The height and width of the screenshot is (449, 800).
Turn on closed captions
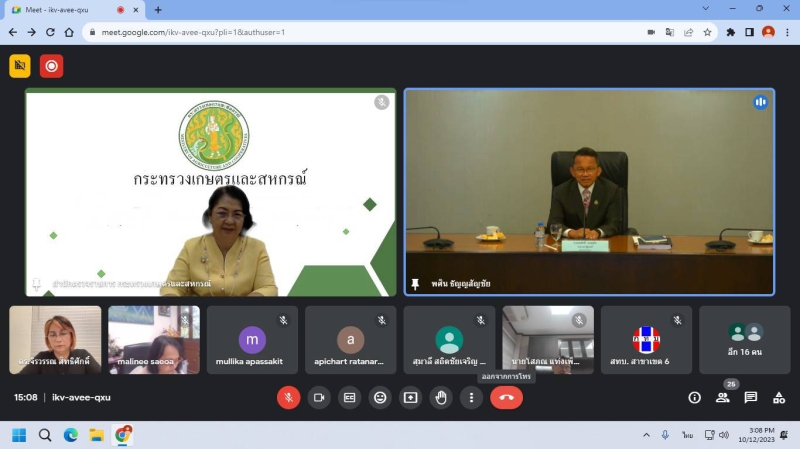pos(350,397)
